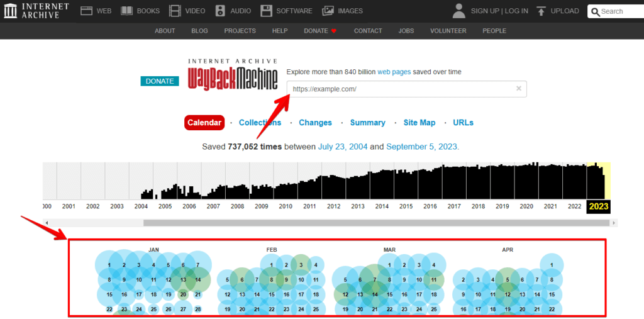Viewport: 644px width, 319px height.
Task: Select year 2023 on the timeline
Action: pos(599,206)
